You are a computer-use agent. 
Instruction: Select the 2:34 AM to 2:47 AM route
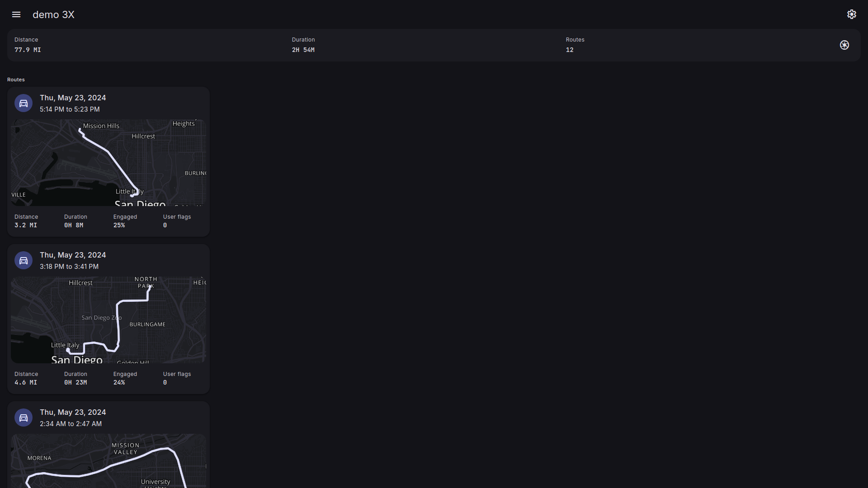pyautogui.click(x=71, y=424)
